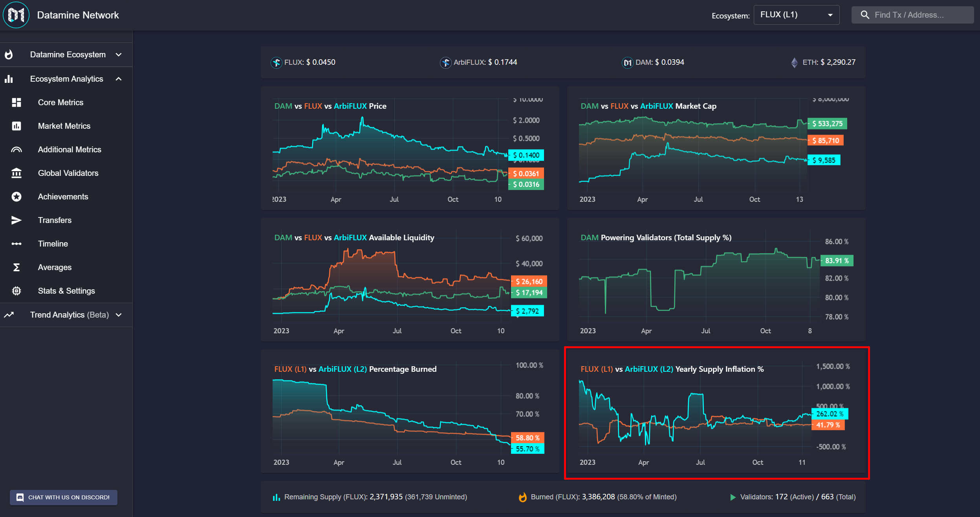Click the ETH price $ 2,290.27
Viewport: 980px width, 517px height.
pos(838,62)
